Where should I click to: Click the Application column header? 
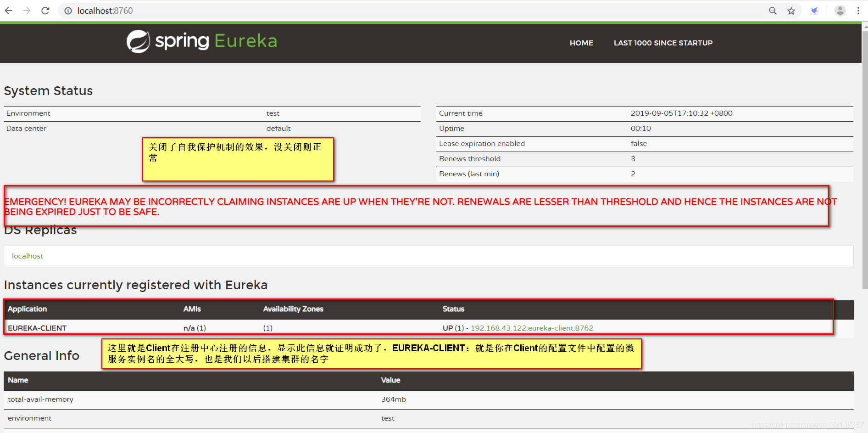tap(27, 309)
